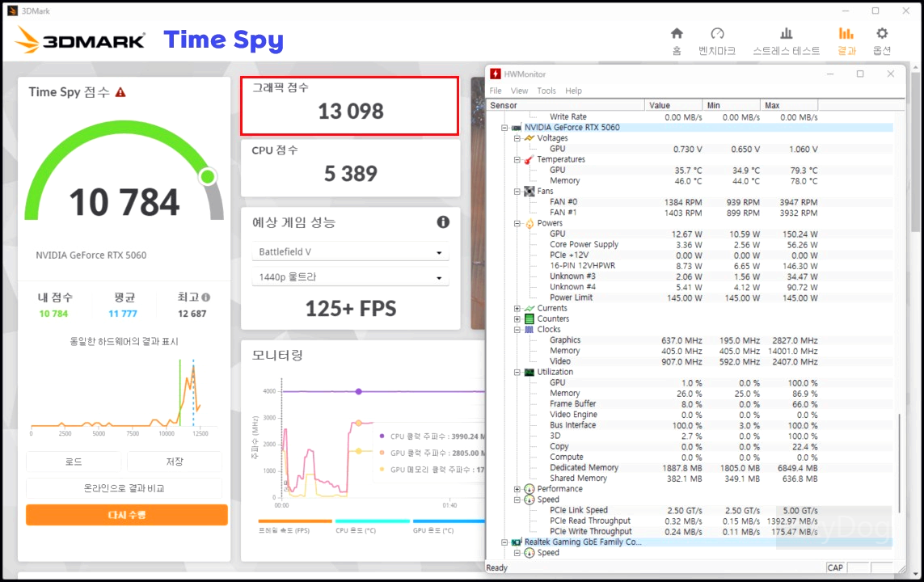Image resolution: width=924 pixels, height=582 pixels.
Task: Open the Battlefield V game dropdown
Action: click(x=351, y=251)
